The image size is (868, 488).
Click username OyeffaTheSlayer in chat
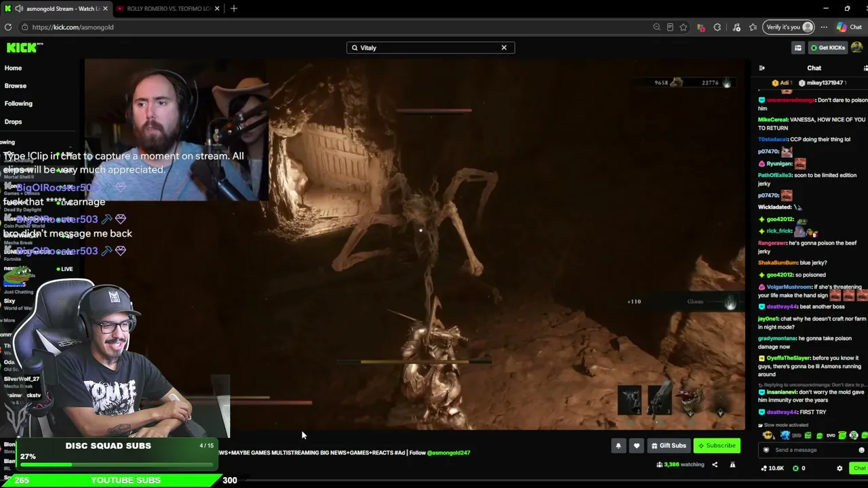(x=788, y=358)
